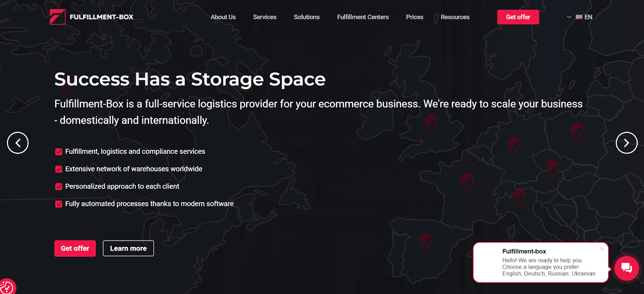This screenshot has height=294, width=644.
Task: Click the UK flag beside EN
Action: point(579,17)
